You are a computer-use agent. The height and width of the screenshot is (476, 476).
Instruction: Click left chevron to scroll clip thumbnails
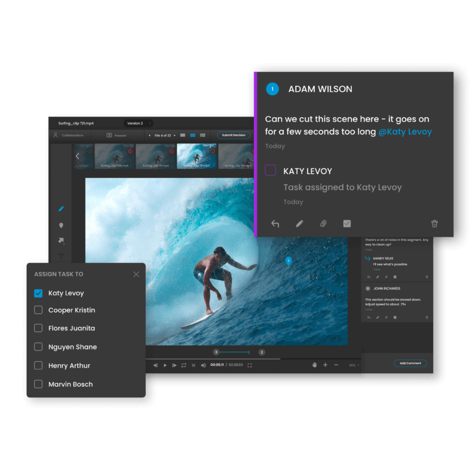tap(77, 156)
